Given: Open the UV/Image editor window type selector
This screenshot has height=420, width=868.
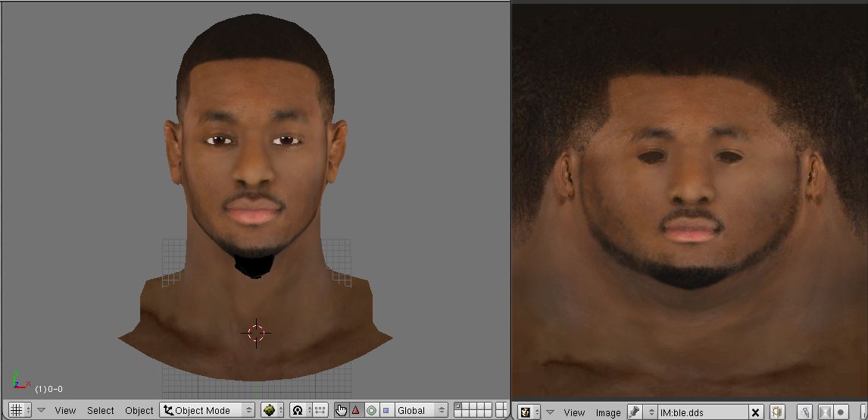Looking at the screenshot, I should (x=529, y=412).
